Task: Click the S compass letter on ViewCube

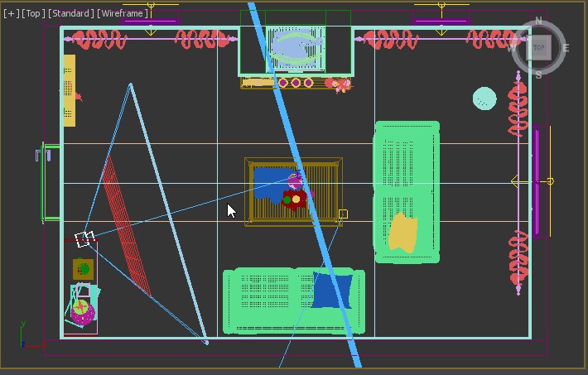Action: 538,75
